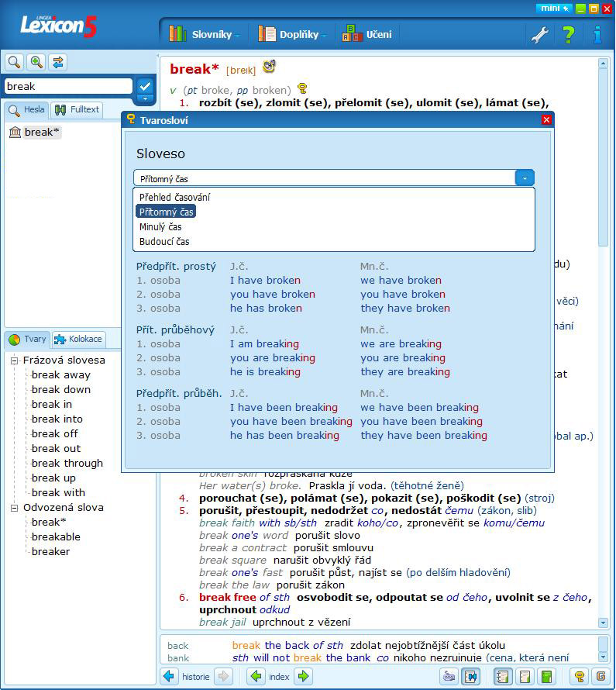Switch to the Fulltext tab
The height and width of the screenshot is (690, 616).
(77, 109)
